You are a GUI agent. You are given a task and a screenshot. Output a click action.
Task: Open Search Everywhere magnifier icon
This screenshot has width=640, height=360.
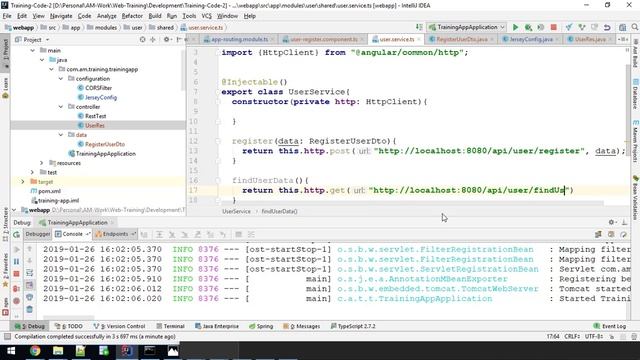click(x=635, y=27)
